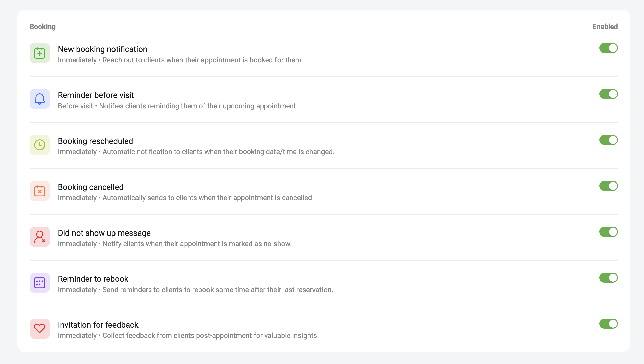Open the Invitation for feedback title
Screen dimensions: 644x364
[x=98, y=325]
